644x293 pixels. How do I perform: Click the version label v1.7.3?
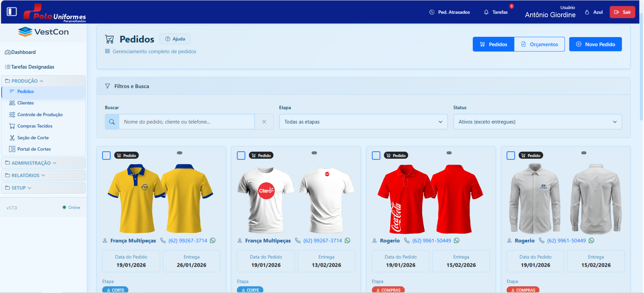(x=12, y=208)
